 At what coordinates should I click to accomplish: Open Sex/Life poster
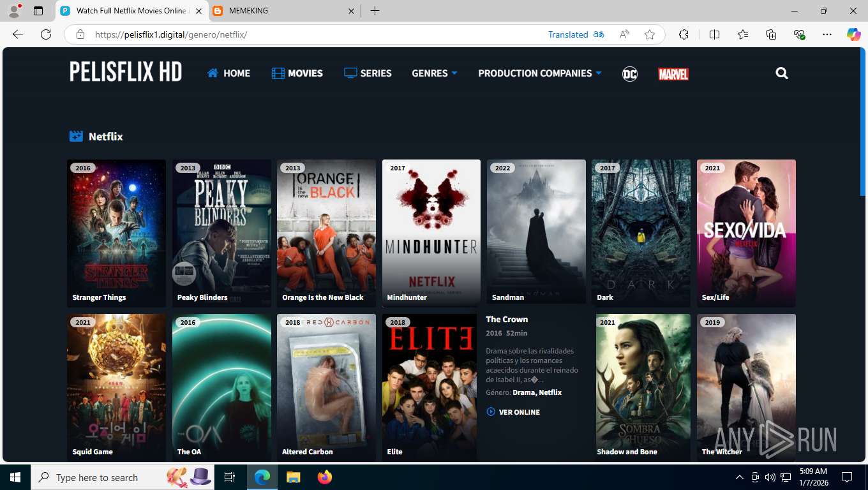click(746, 233)
